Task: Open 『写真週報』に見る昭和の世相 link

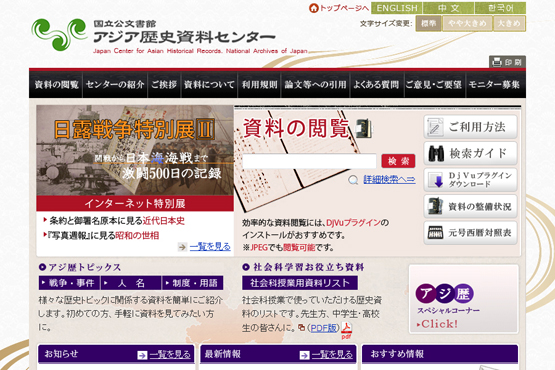Action: (103, 235)
